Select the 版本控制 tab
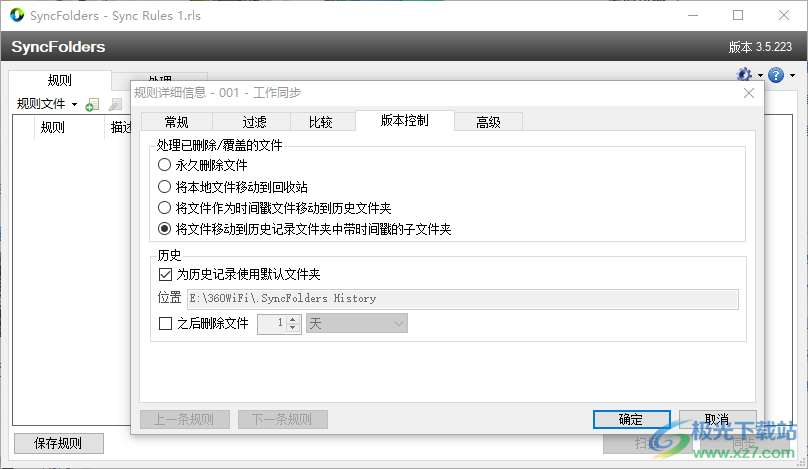The height and width of the screenshot is (469, 808). click(x=405, y=121)
